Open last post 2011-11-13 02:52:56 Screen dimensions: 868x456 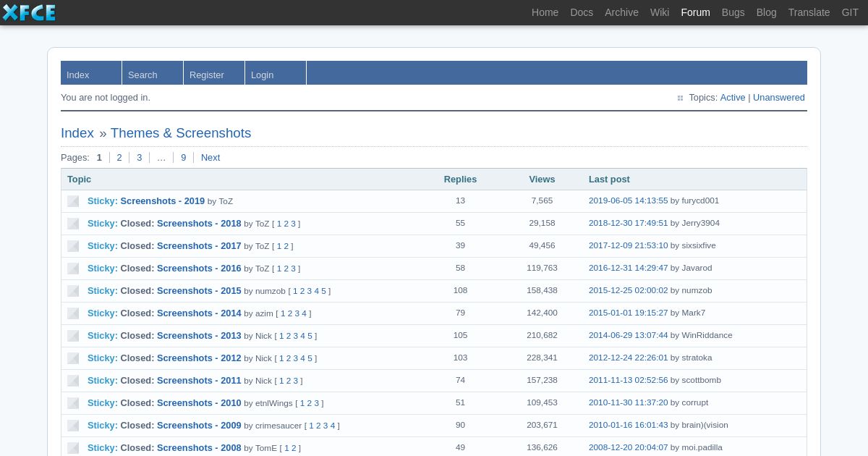pyautogui.click(x=628, y=380)
